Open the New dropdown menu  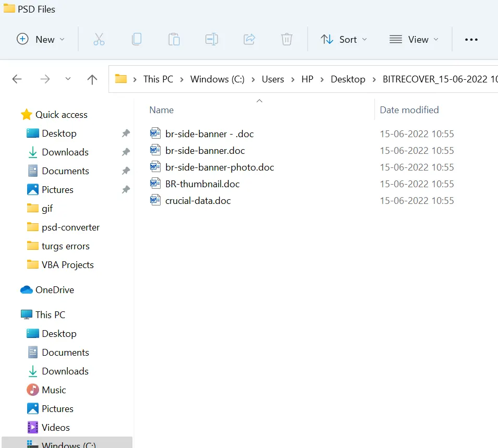pyautogui.click(x=41, y=39)
